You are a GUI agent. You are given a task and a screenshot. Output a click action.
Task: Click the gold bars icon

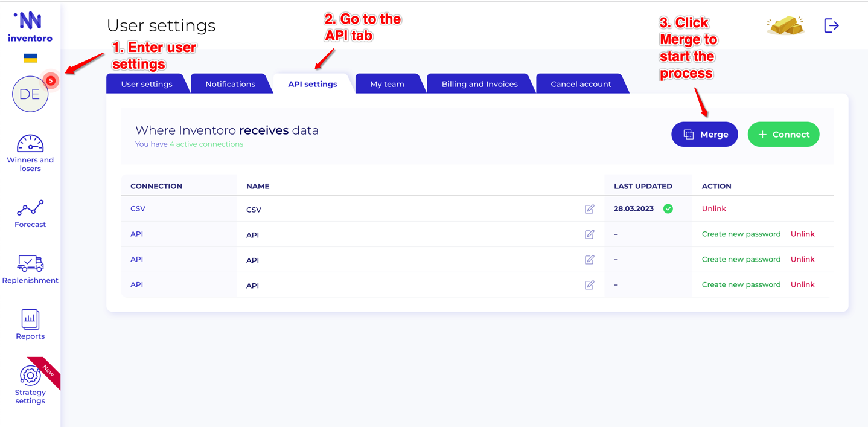(x=785, y=25)
